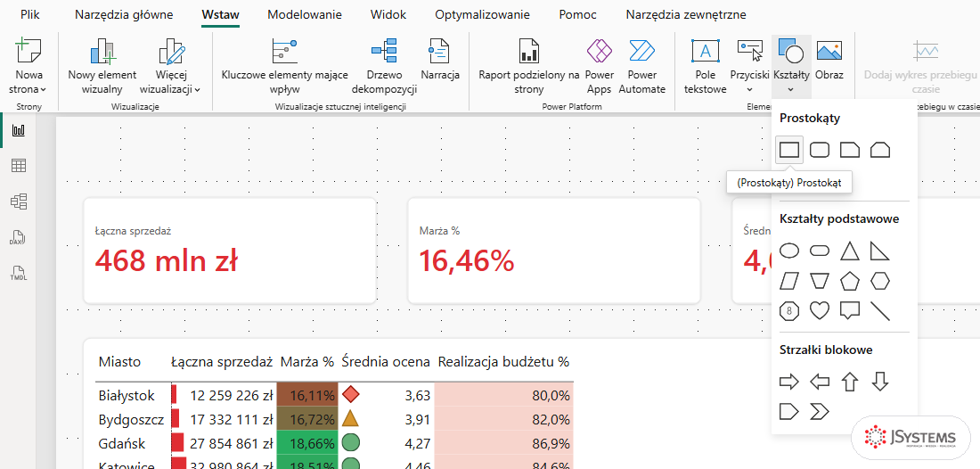Insert a trapezoid shape

click(x=820, y=281)
